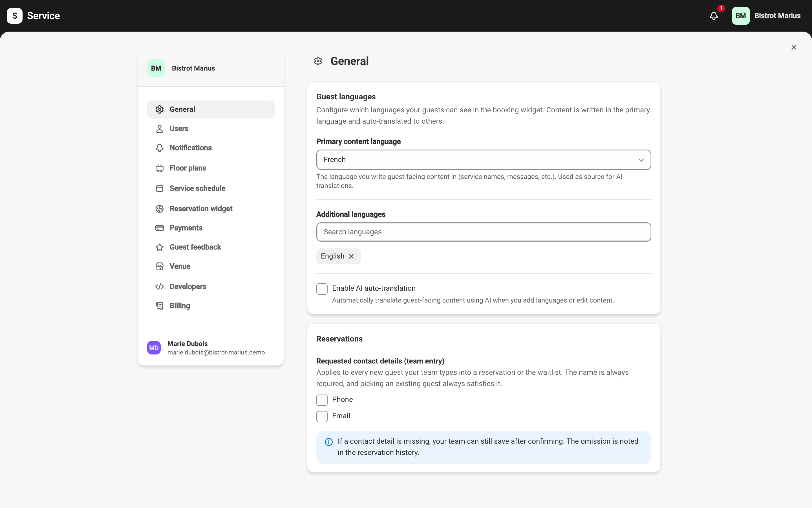This screenshot has height=508, width=812.
Task: Click the Service brand name in header
Action: [x=43, y=16]
